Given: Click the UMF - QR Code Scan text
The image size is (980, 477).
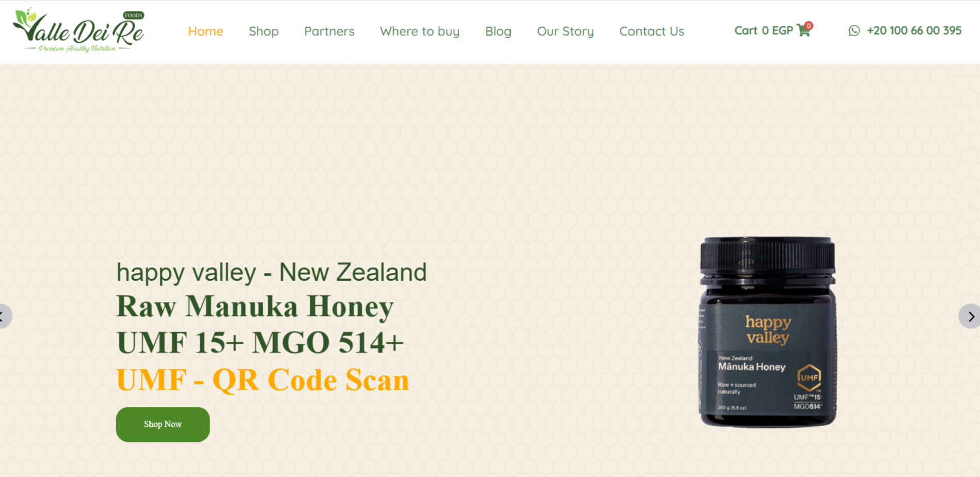Looking at the screenshot, I should [x=262, y=380].
